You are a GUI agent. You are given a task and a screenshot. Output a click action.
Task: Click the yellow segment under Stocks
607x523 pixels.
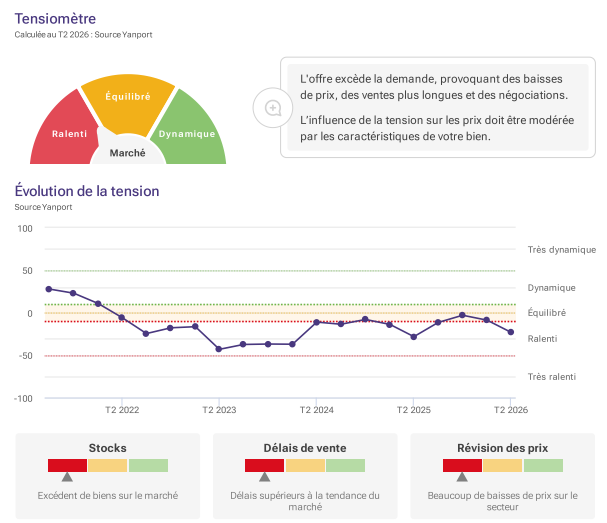pos(108,465)
